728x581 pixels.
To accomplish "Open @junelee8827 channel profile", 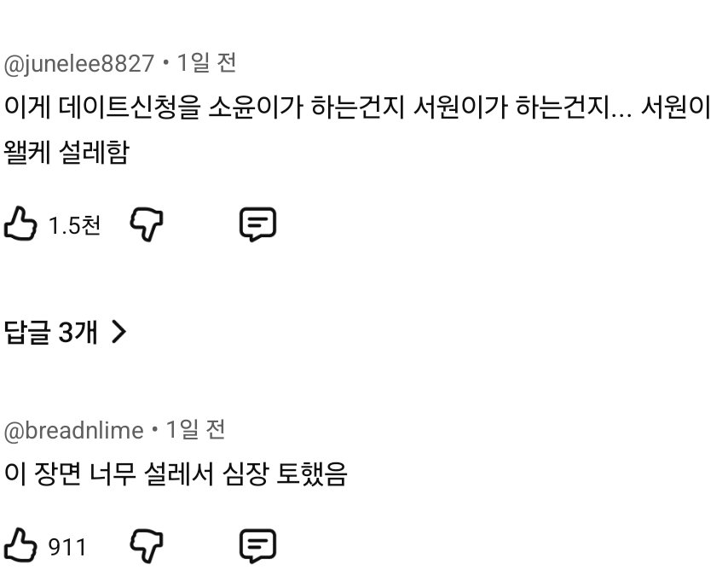I will [79, 63].
